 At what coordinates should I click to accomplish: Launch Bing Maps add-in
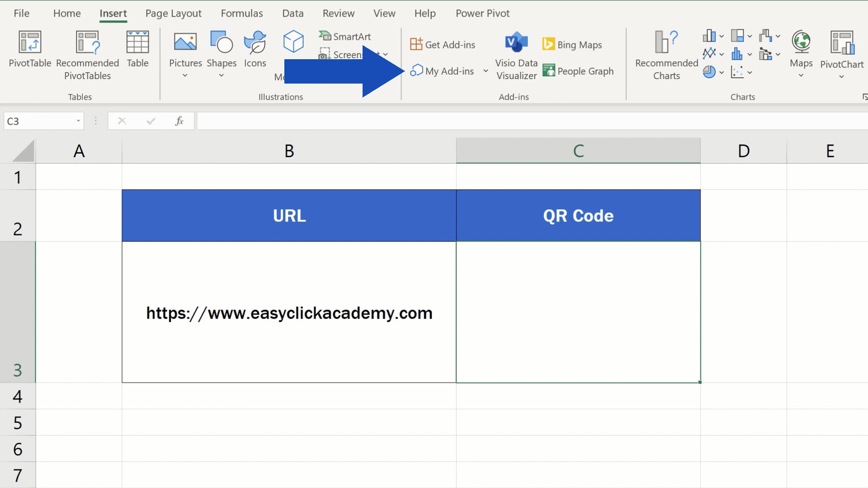pyautogui.click(x=572, y=44)
